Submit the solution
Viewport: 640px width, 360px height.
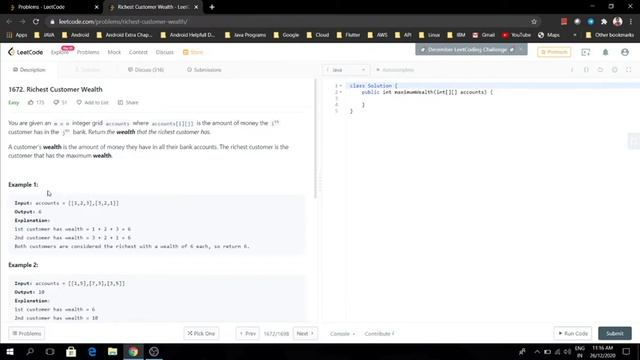(615, 333)
